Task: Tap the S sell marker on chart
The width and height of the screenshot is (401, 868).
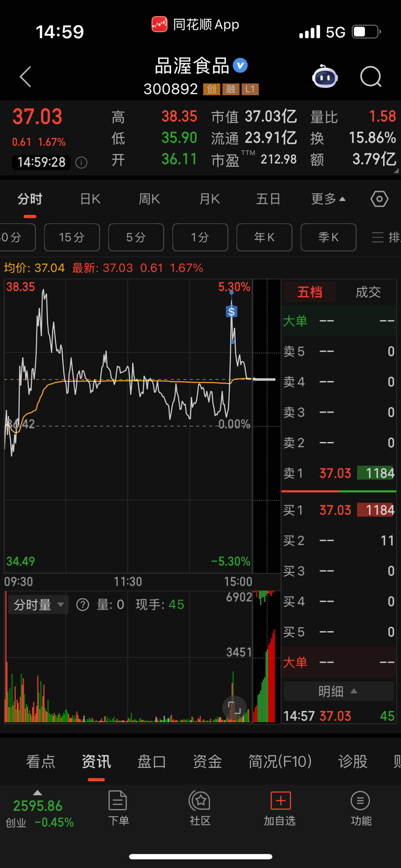Action: click(231, 312)
